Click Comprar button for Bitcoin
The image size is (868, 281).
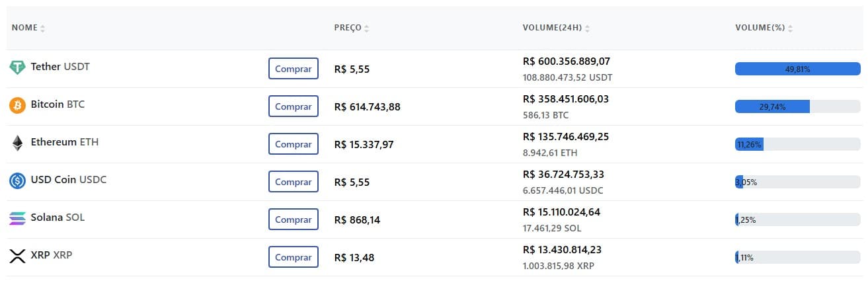(x=294, y=106)
